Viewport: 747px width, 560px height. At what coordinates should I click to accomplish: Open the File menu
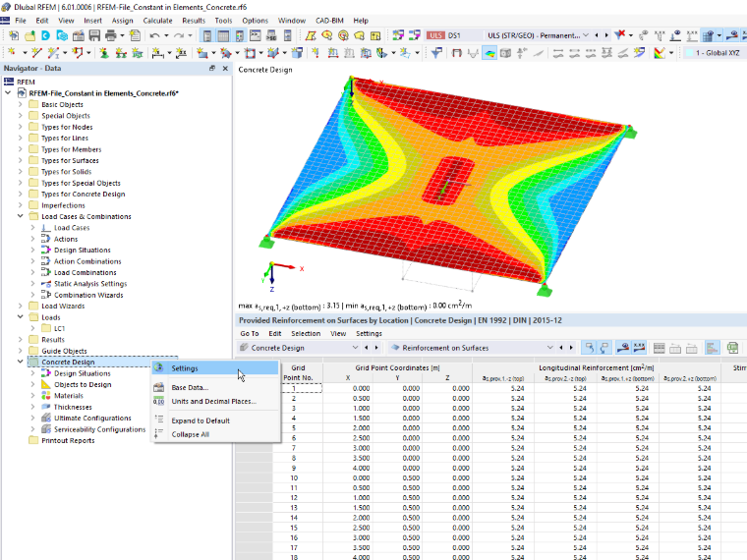tap(21, 21)
